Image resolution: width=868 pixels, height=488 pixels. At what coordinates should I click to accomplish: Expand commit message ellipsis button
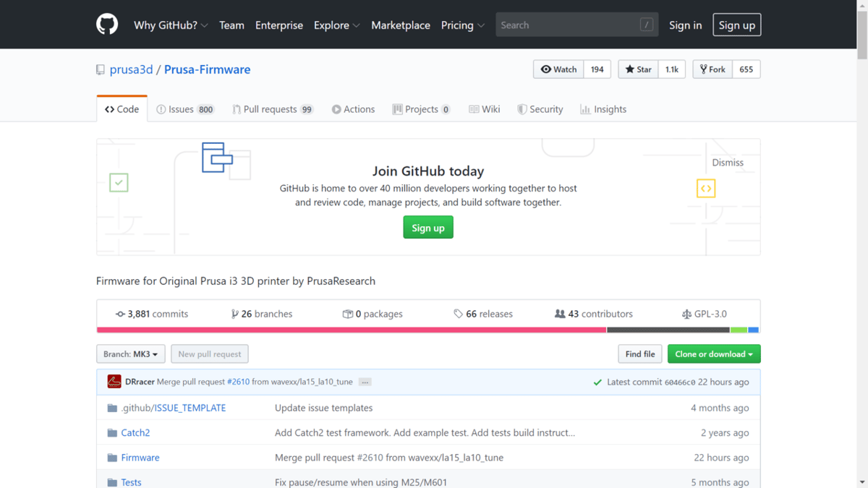point(365,382)
